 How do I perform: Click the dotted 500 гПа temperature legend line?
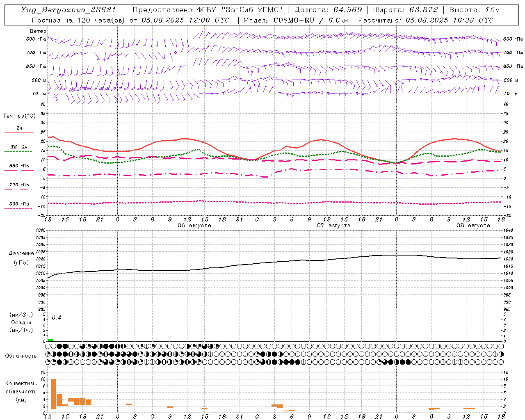[x=18, y=208]
